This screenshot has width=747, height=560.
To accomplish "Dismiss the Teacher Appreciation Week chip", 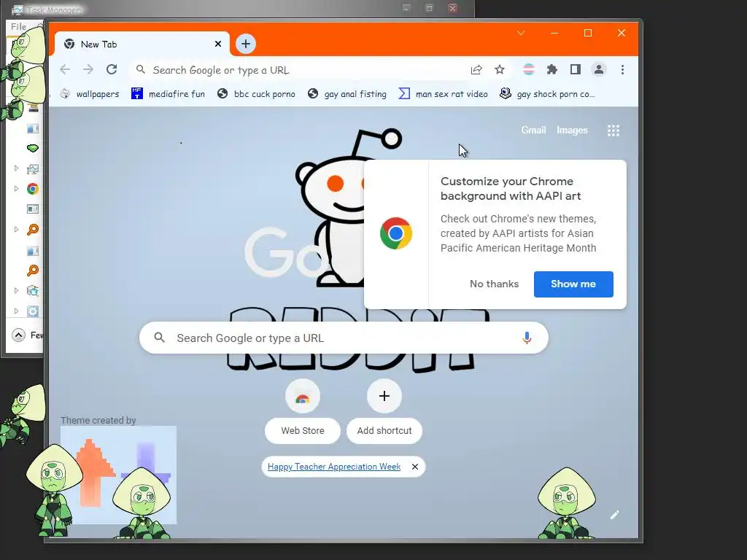I will (x=415, y=467).
